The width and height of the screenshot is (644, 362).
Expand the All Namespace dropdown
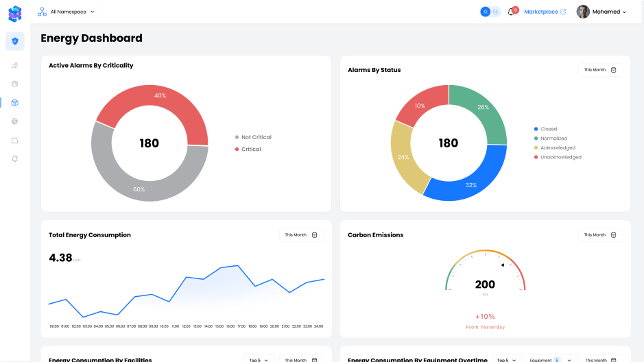pyautogui.click(x=67, y=12)
